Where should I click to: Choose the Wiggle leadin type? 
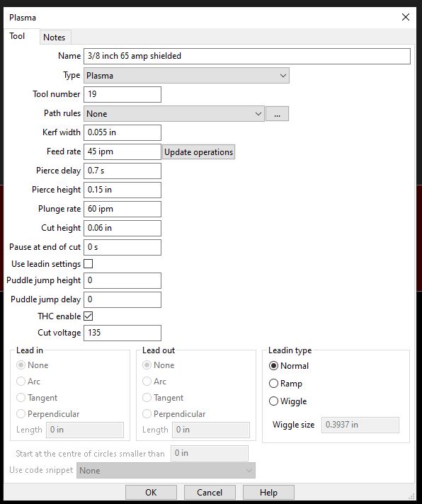pos(288,401)
